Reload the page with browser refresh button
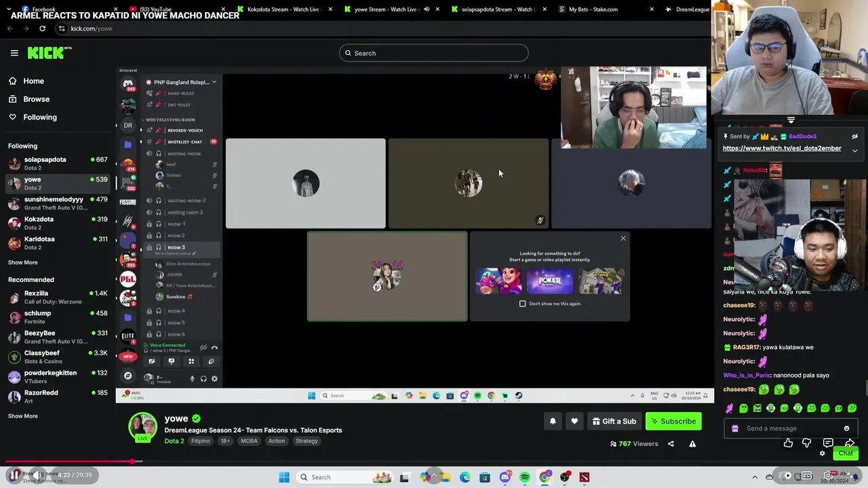Image resolution: width=868 pixels, height=488 pixels. [x=42, y=28]
